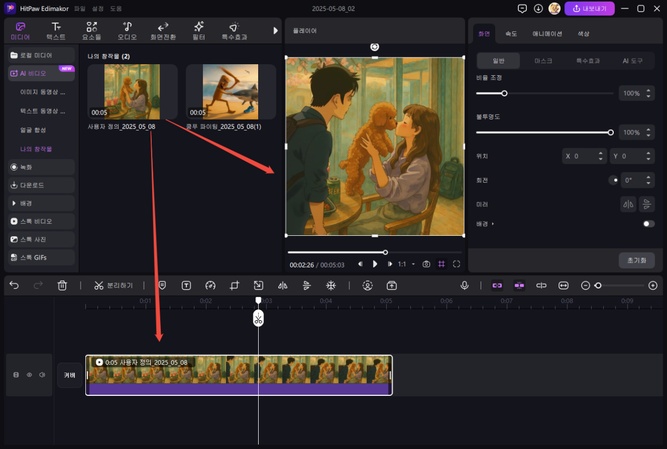Switch to the Speed tab in properties panel
Image resolution: width=667 pixels, height=449 pixels.
[x=511, y=34]
